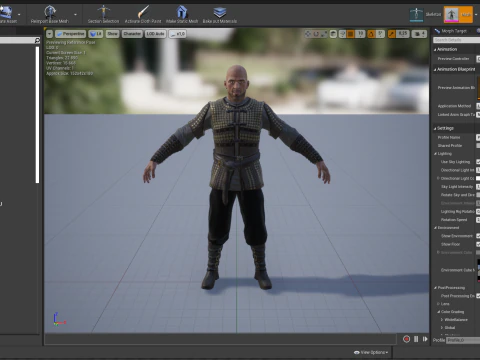The width and height of the screenshot is (480, 360).
Task: Expand the Directional Light Color property
Action: pos(438,178)
